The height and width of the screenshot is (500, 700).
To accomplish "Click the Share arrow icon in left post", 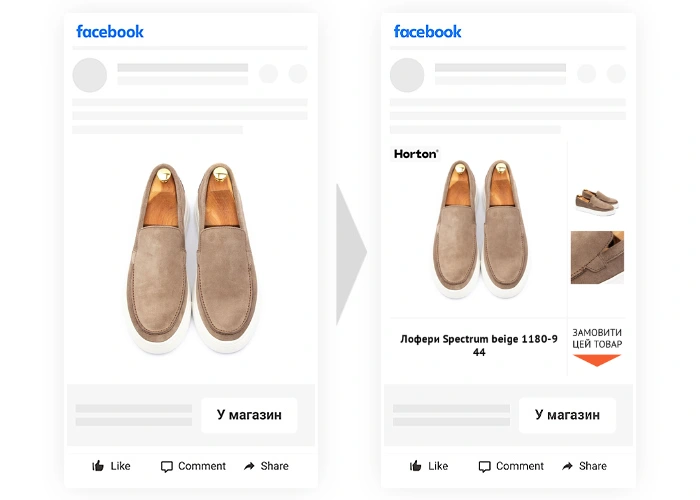I will click(250, 466).
